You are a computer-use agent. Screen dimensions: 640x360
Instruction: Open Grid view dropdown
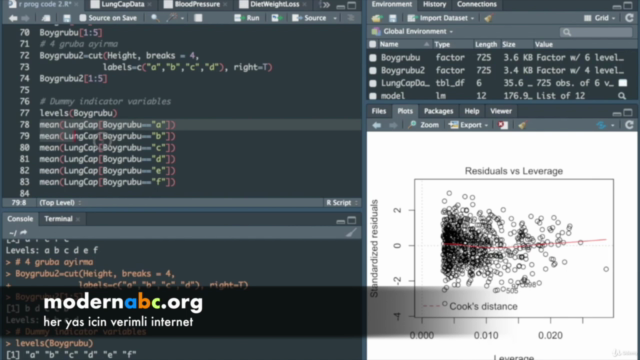(x=600, y=18)
